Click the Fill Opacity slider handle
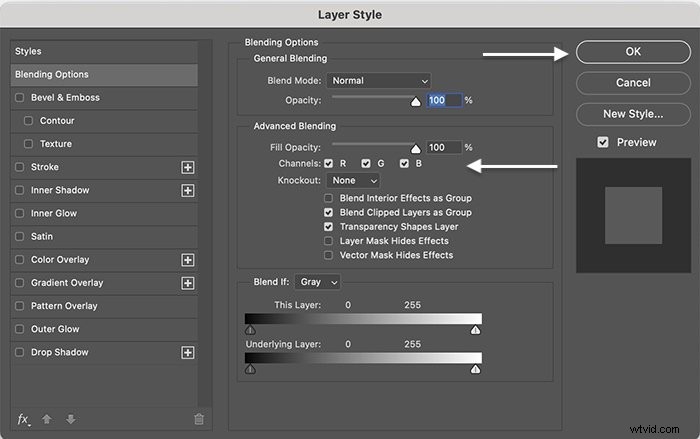This screenshot has height=439, width=700. coord(416,148)
